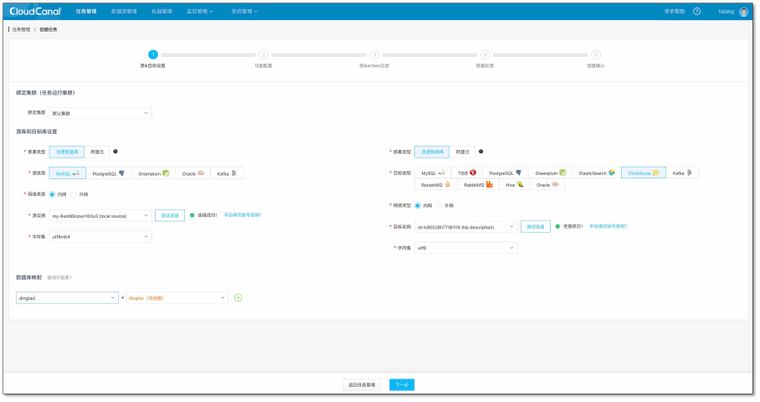Click step 3 circle in progress bar
This screenshot has height=402, width=760.
pyautogui.click(x=374, y=55)
